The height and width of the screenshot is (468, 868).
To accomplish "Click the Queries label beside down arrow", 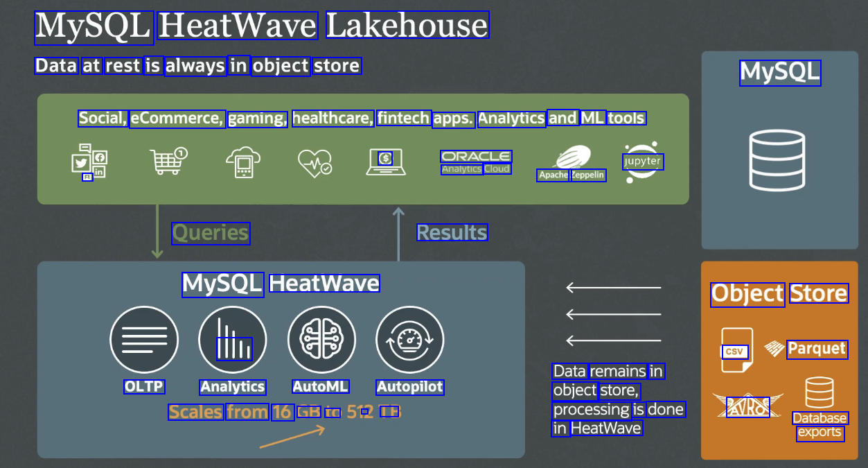I will [210, 233].
